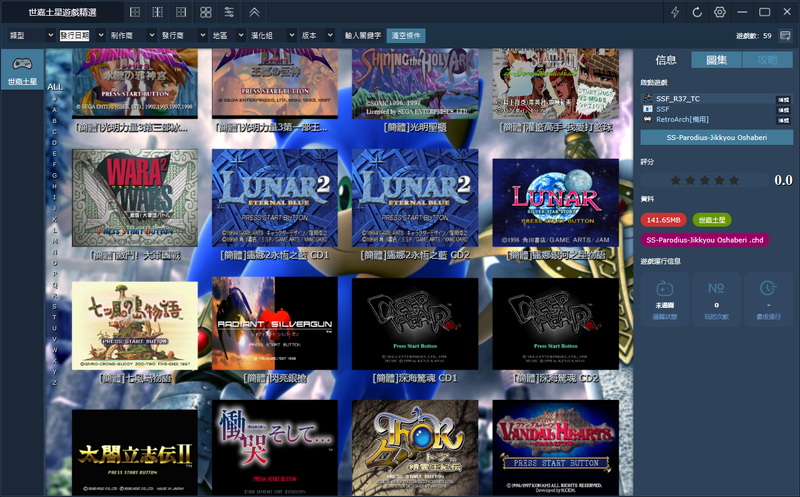Toggle the right-panel layout icon in the title bar

click(181, 12)
